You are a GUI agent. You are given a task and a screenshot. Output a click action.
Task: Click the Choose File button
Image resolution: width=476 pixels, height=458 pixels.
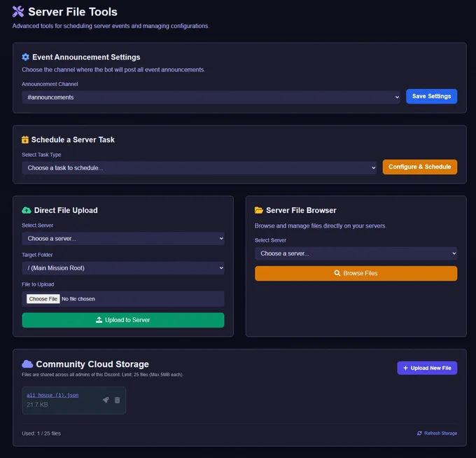43,299
